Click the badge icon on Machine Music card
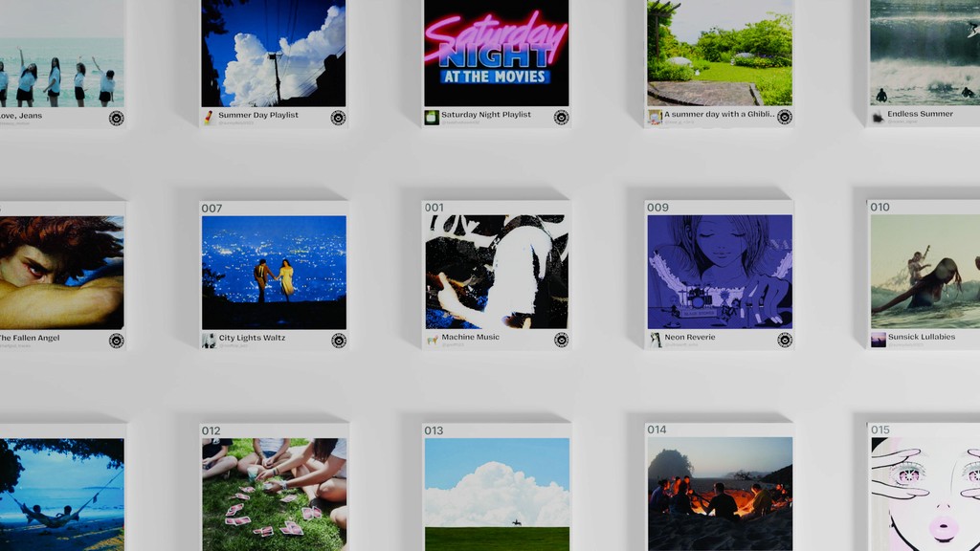 (x=561, y=340)
